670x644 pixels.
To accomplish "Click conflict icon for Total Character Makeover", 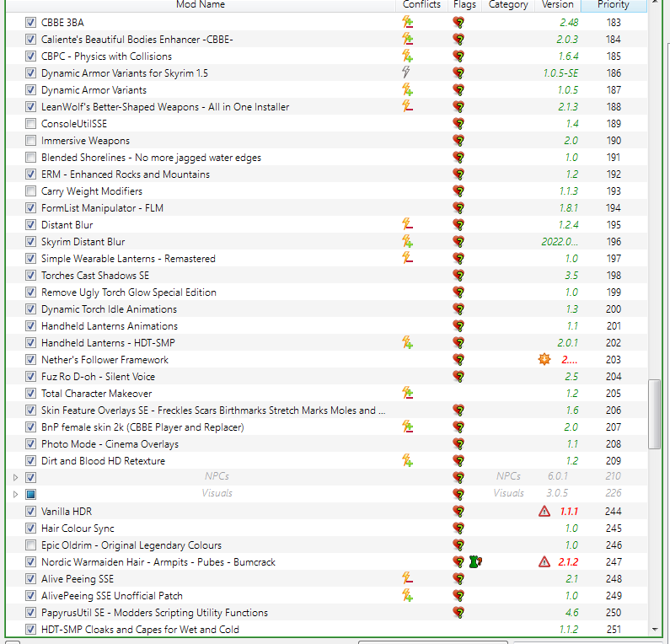I will click(x=407, y=393).
